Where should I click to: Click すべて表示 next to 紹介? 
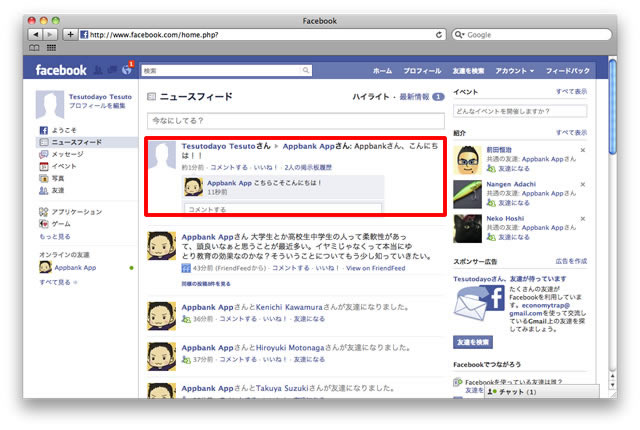[x=571, y=133]
